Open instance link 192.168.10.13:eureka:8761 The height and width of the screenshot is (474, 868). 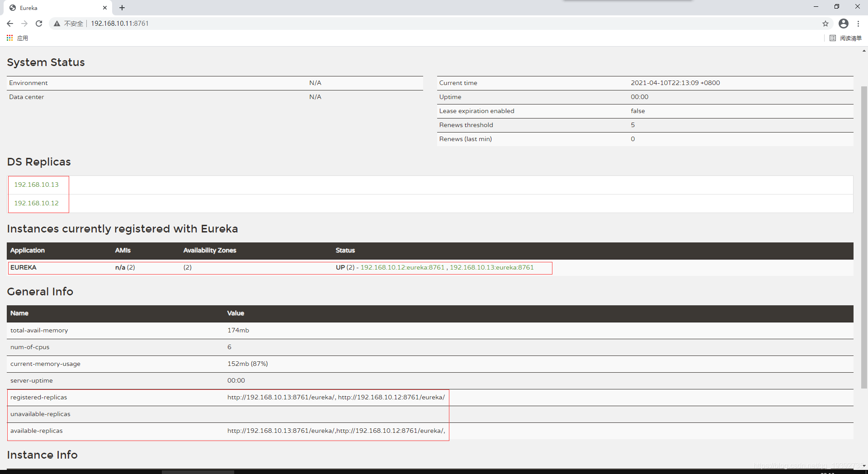pyautogui.click(x=491, y=267)
